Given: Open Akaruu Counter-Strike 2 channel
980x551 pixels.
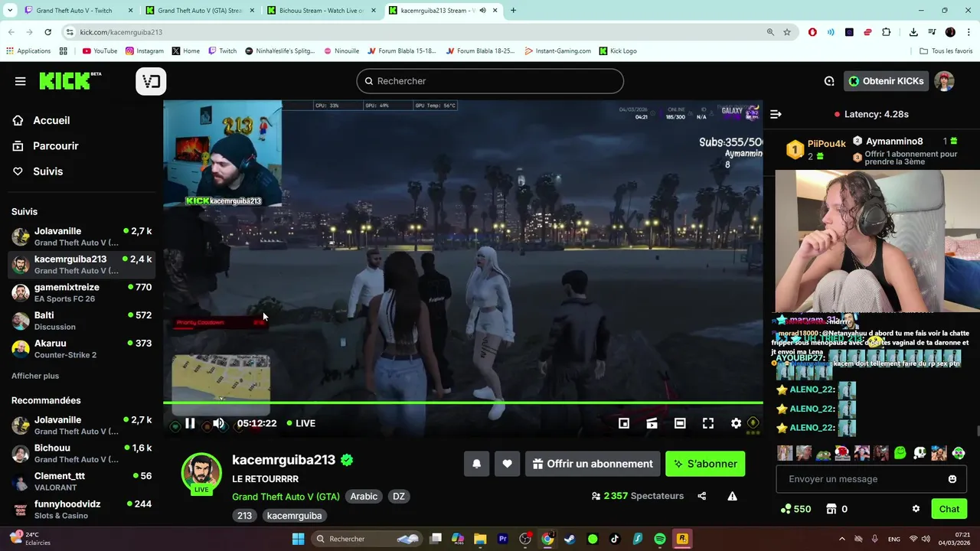Looking at the screenshot, I should pyautogui.click(x=82, y=349).
